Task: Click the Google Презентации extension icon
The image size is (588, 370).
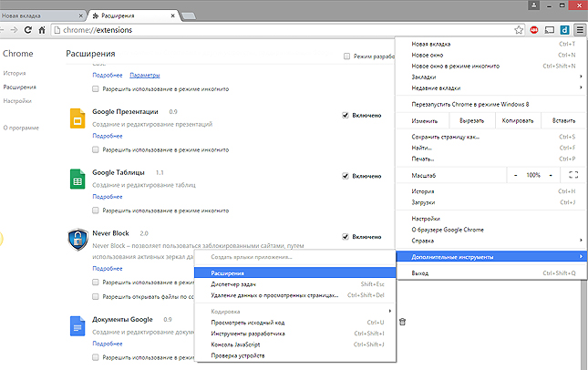Action: [x=77, y=119]
